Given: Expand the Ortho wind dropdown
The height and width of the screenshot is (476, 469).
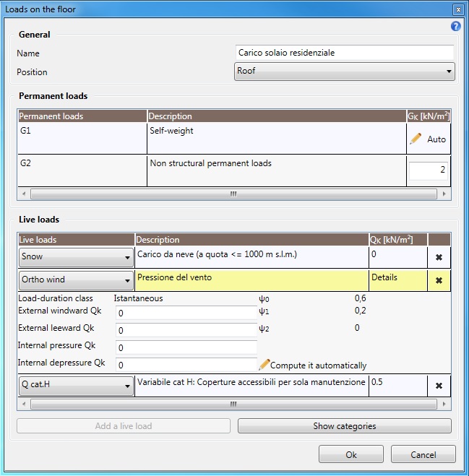Looking at the screenshot, I should coord(76,280).
